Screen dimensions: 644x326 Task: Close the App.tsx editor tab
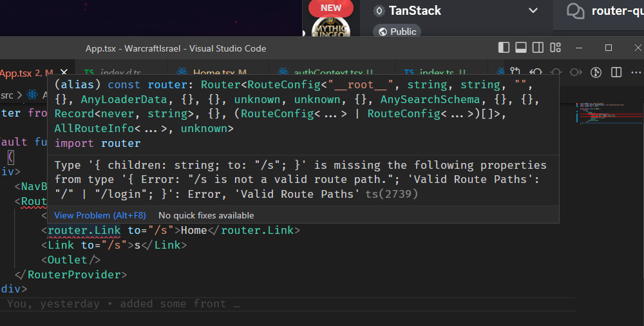click(64, 73)
